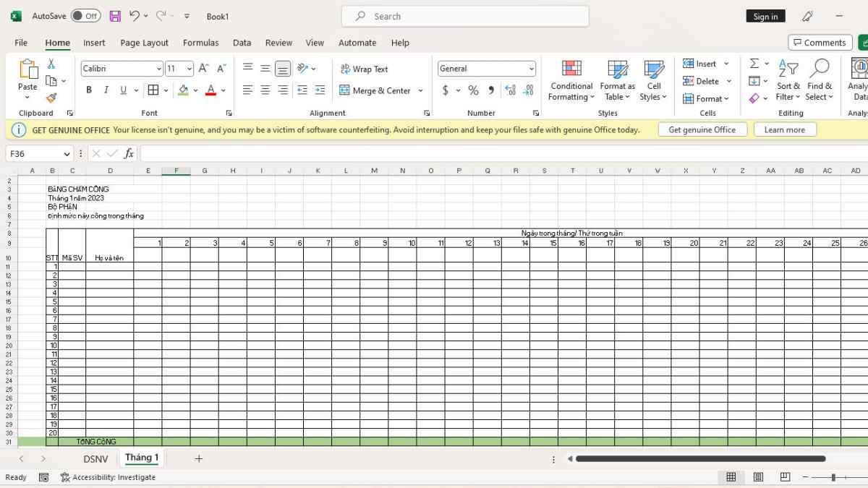Click the Copy icon
Viewport: 868px width, 488px height.
[x=51, y=81]
